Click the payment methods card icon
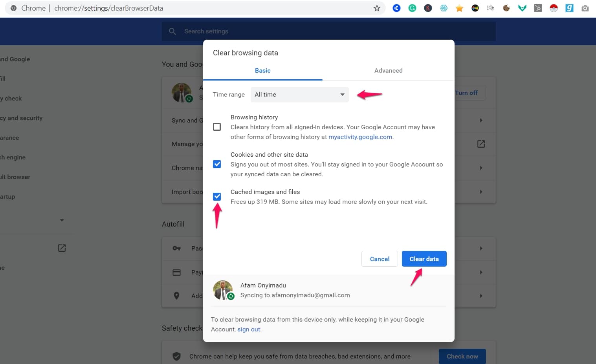 177,272
